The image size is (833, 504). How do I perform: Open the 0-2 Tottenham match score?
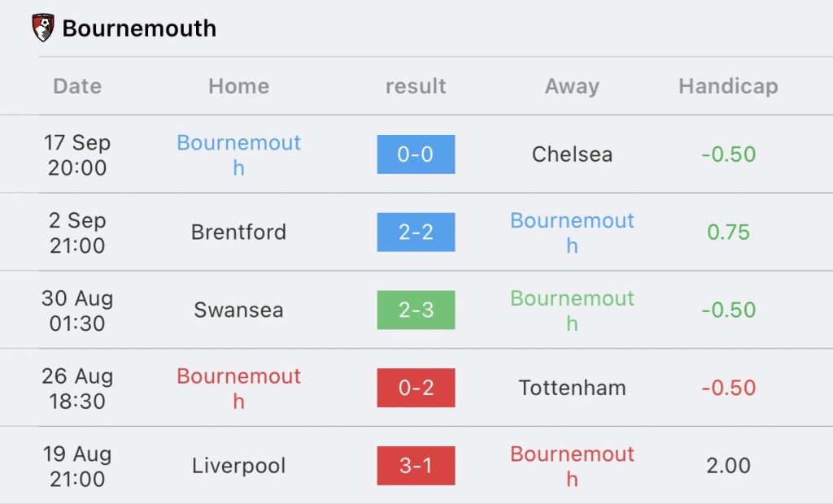[416, 388]
